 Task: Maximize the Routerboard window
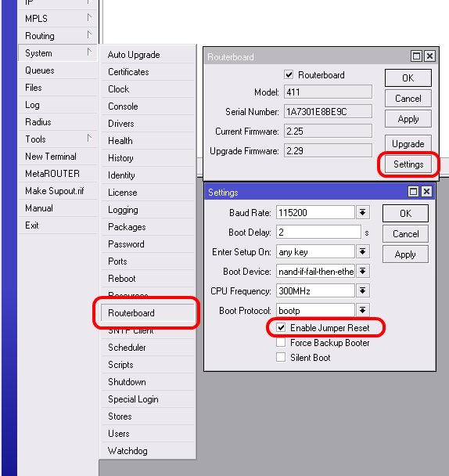click(x=417, y=56)
